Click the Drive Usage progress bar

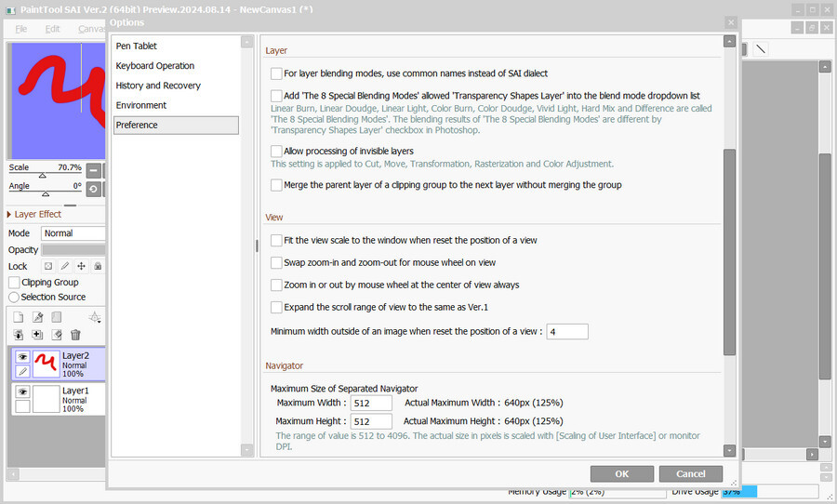click(770, 491)
